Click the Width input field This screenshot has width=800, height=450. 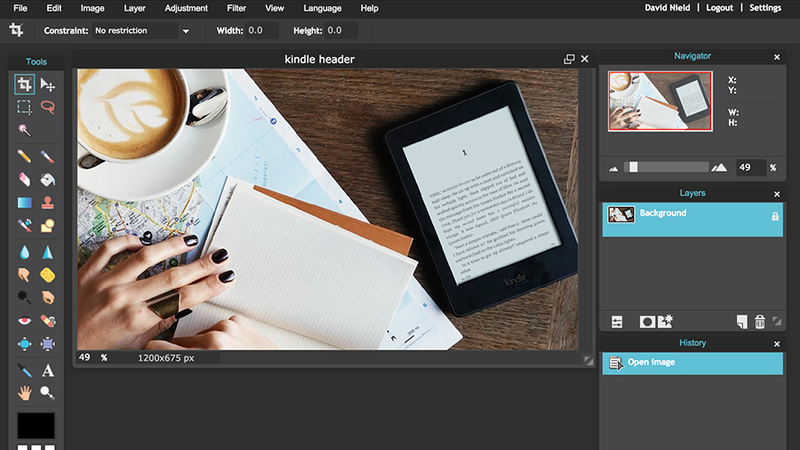click(x=262, y=31)
